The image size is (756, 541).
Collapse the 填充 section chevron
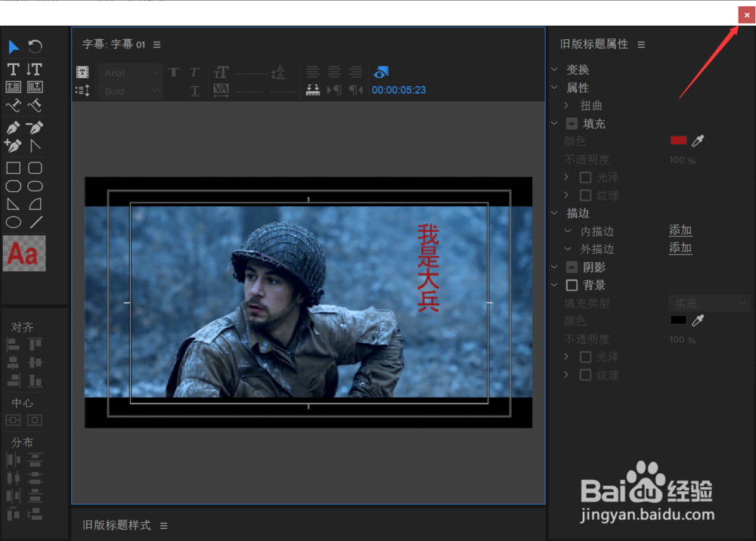pyautogui.click(x=554, y=123)
